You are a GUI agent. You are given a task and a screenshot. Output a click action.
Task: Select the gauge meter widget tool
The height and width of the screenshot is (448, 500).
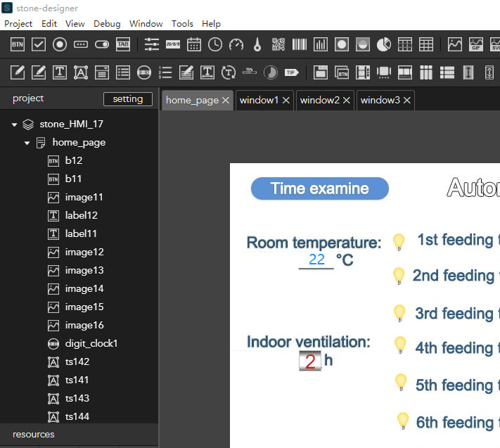pyautogui.click(x=236, y=44)
